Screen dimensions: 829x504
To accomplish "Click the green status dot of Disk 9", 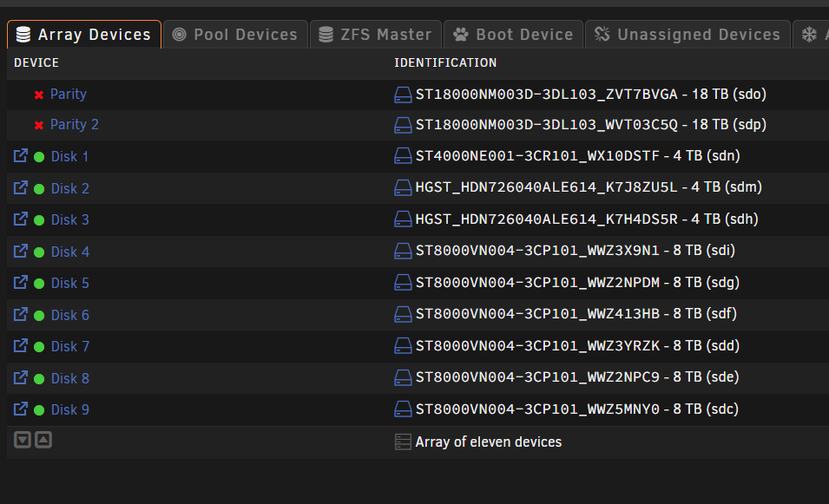I will (x=39, y=410).
